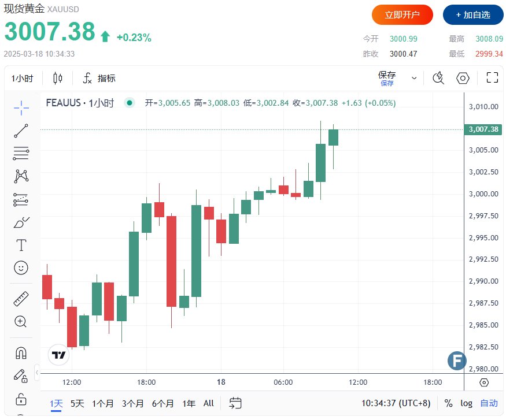Image resolution: width=506 pixels, height=420 pixels.
Task: Click the 立即开户 button
Action: click(402, 15)
